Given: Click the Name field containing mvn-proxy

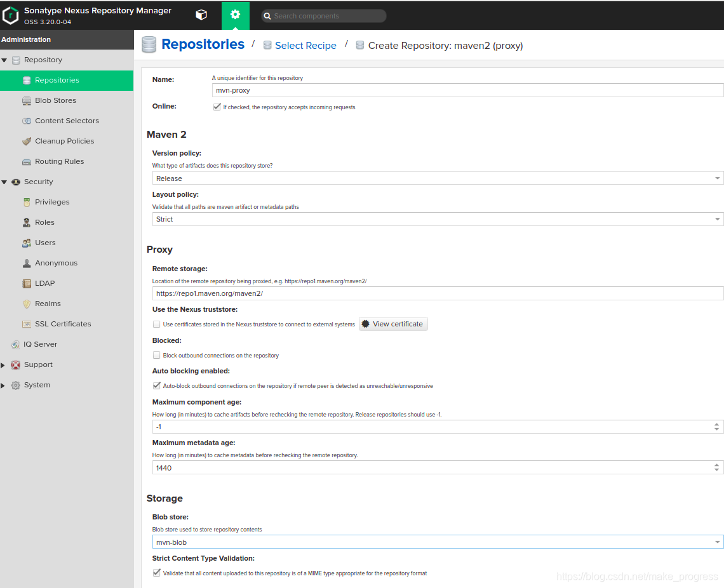Looking at the screenshot, I should point(467,90).
